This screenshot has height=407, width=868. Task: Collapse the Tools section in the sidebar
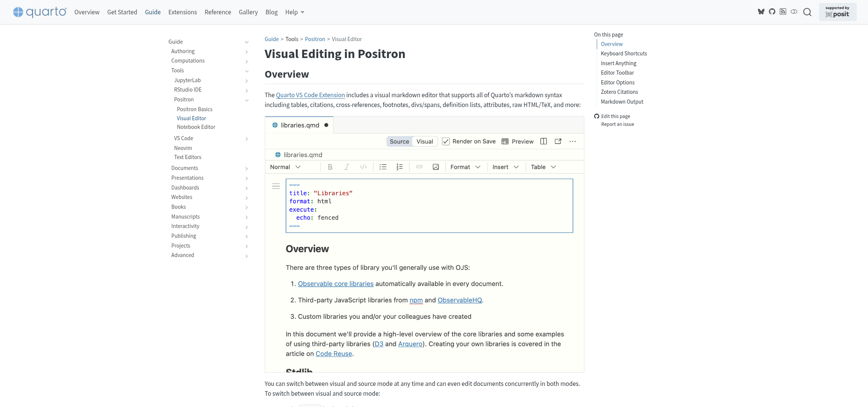pos(247,71)
